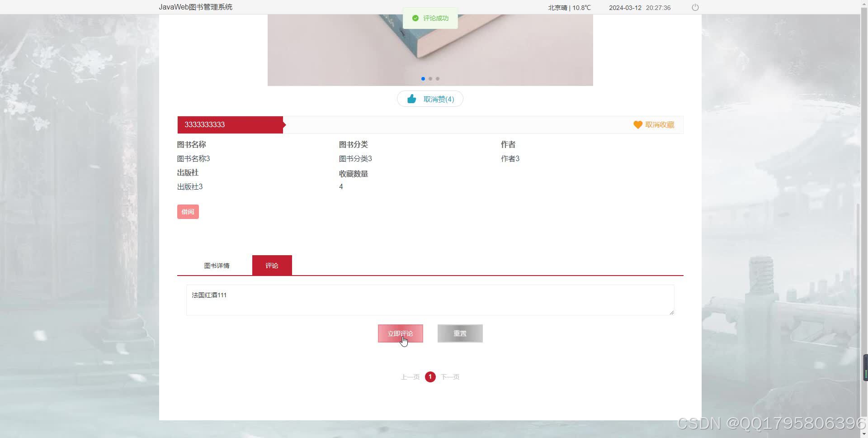
Task: Reset the comment via 重置 button
Action: click(x=460, y=333)
